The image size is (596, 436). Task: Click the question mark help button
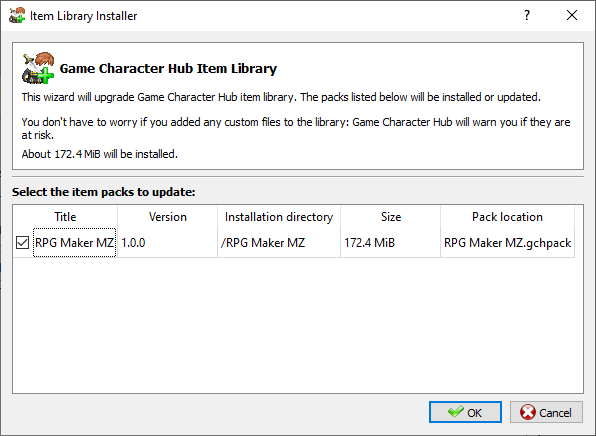pos(527,15)
